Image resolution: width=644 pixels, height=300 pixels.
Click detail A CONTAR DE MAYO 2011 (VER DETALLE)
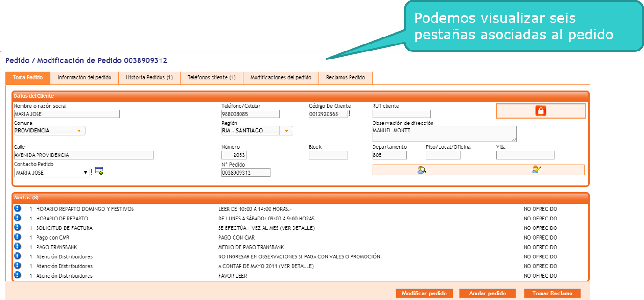(266, 266)
